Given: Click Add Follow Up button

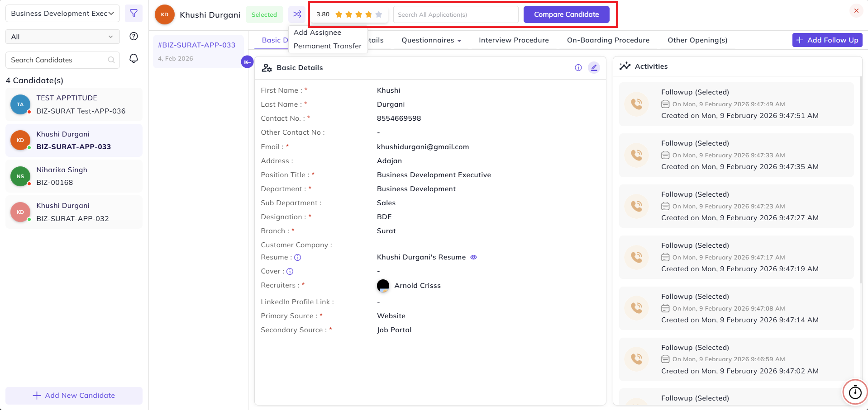Looking at the screenshot, I should (827, 40).
